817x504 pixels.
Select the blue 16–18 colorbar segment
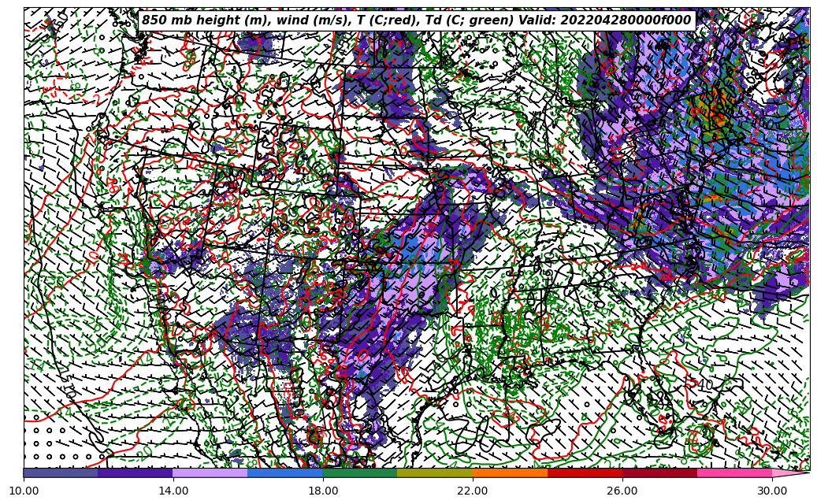pyautogui.click(x=285, y=472)
